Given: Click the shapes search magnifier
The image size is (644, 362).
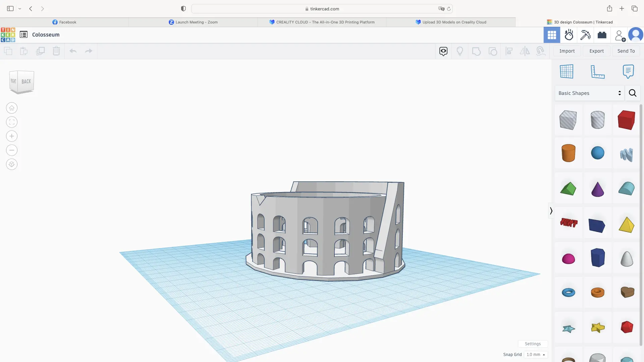Looking at the screenshot, I should (x=633, y=93).
